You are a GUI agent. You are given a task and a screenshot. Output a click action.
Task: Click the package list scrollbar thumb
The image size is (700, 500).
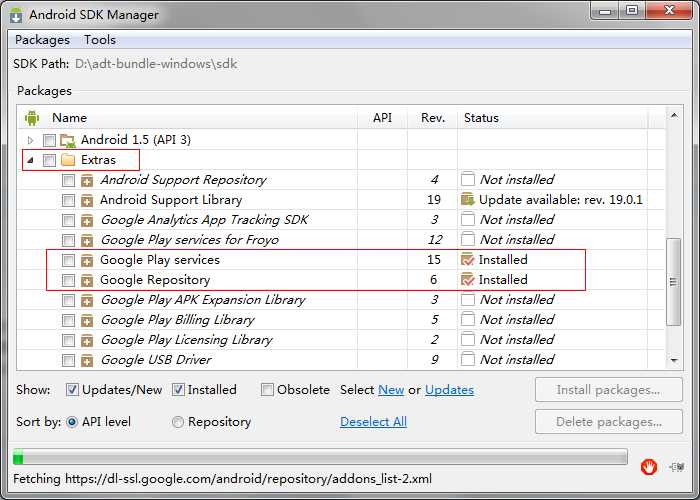[674, 282]
